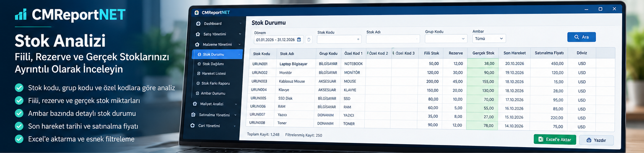Expand the Satınalma Yönetimi chevron
The image size is (644, 153).
(x=235, y=115)
